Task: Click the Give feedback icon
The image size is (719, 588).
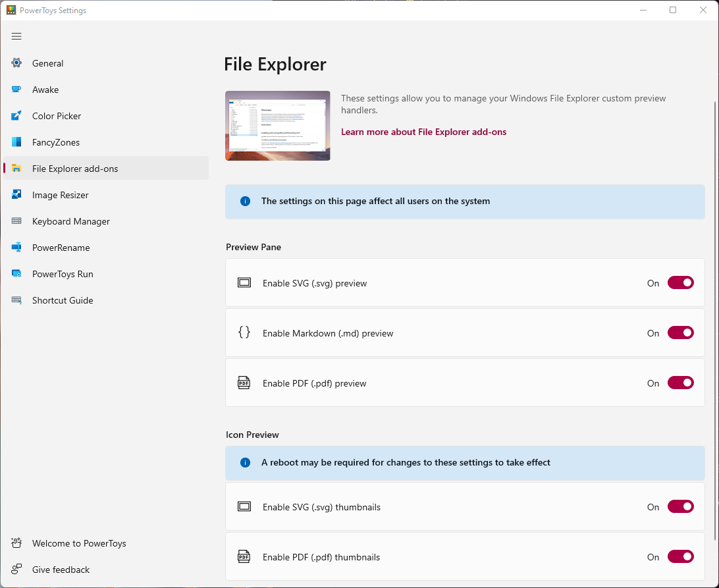Action: click(16, 569)
